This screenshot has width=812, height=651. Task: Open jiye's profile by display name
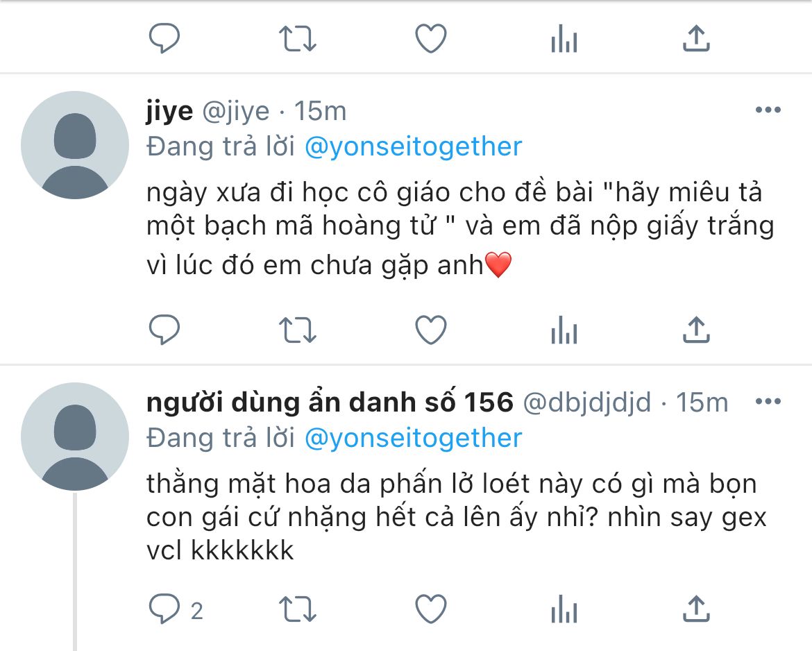169,112
